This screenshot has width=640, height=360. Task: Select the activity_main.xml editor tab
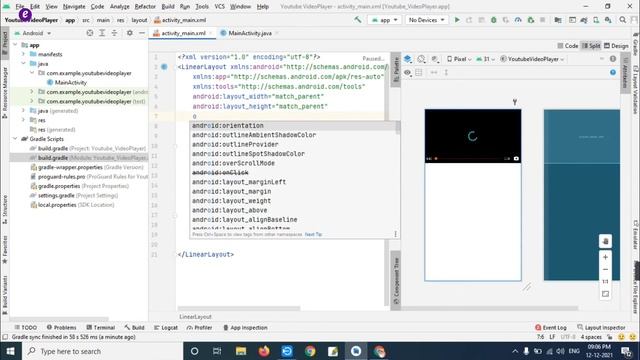(183, 33)
